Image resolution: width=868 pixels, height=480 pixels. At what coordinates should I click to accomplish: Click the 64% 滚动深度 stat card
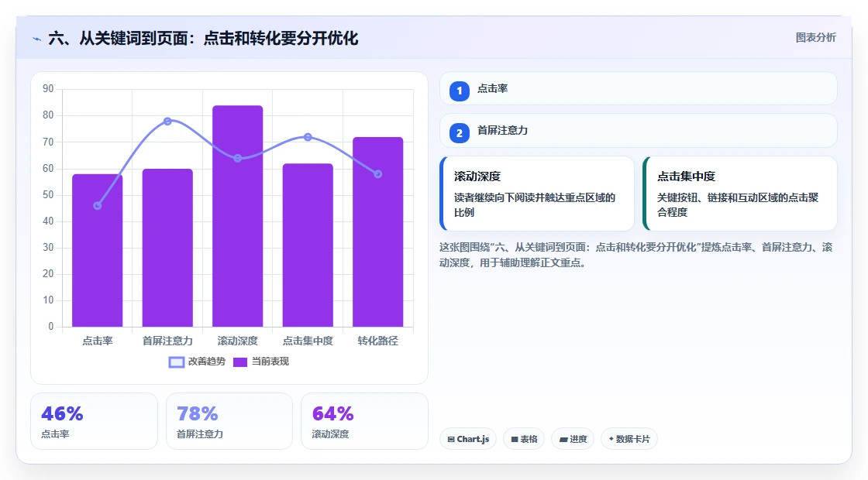pos(365,421)
